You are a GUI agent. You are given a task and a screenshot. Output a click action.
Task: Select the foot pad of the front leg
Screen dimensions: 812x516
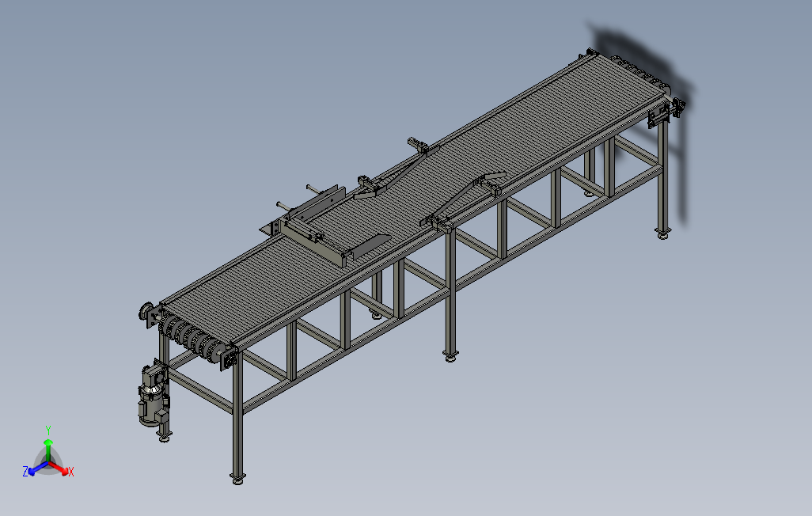coord(237,480)
